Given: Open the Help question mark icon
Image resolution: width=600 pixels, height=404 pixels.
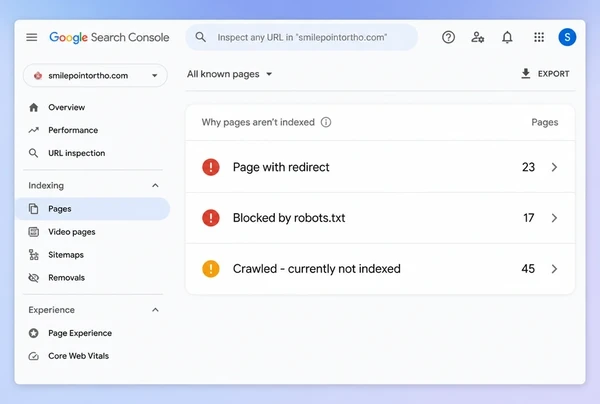Looking at the screenshot, I should (x=448, y=37).
